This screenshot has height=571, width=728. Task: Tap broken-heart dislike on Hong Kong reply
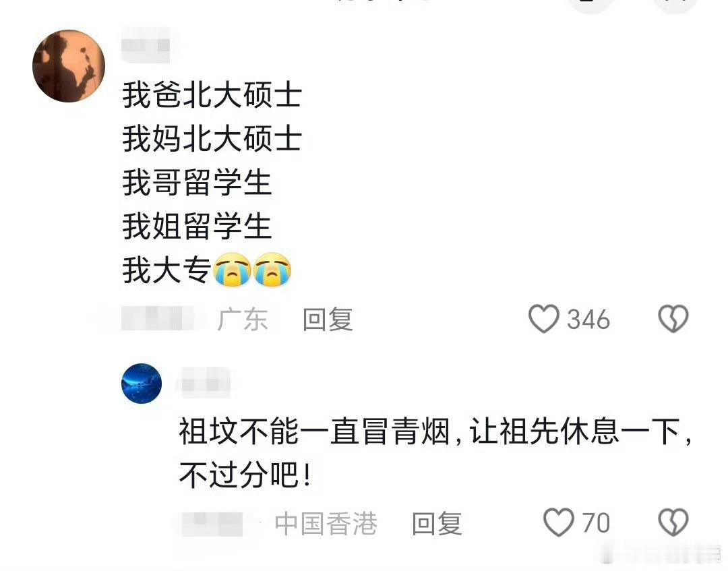pos(673,522)
